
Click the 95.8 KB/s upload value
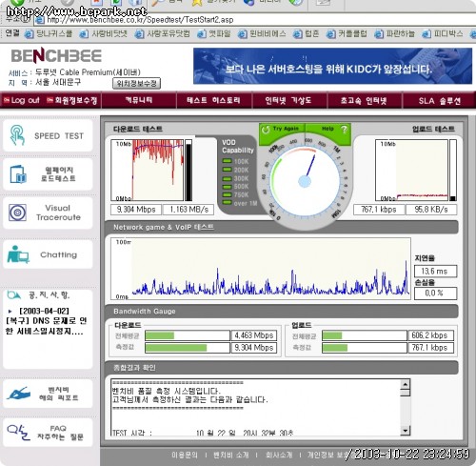pos(431,210)
